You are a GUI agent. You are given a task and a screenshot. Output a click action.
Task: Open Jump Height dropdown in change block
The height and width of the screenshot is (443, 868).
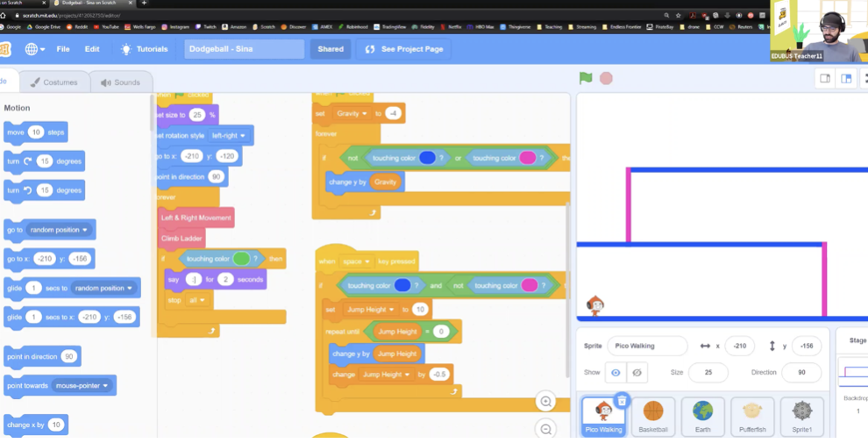click(x=386, y=375)
